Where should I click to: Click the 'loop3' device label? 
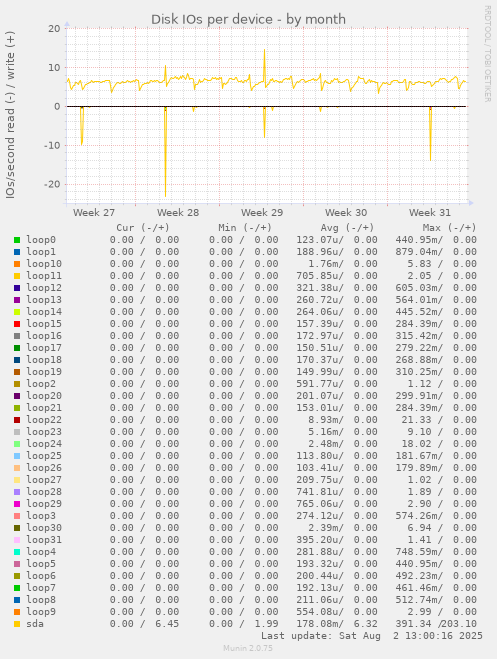(41, 515)
